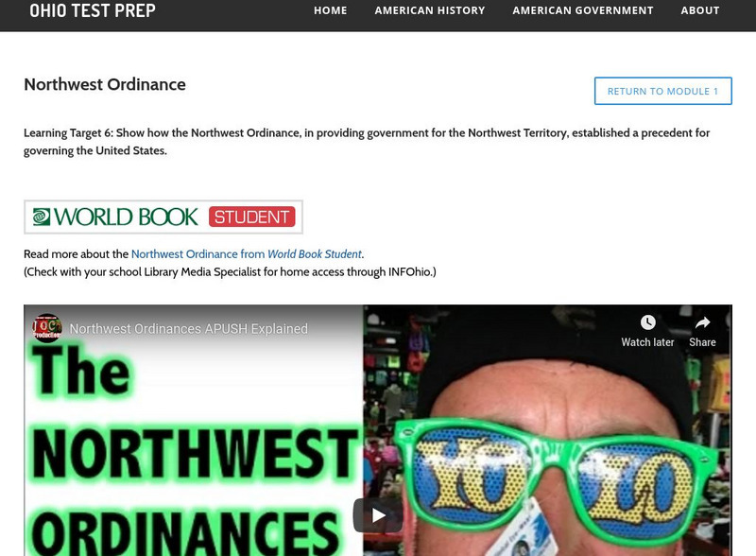Viewport: 756px width, 556px height.
Task: Click the Return to Module 1 button
Action: tap(663, 91)
